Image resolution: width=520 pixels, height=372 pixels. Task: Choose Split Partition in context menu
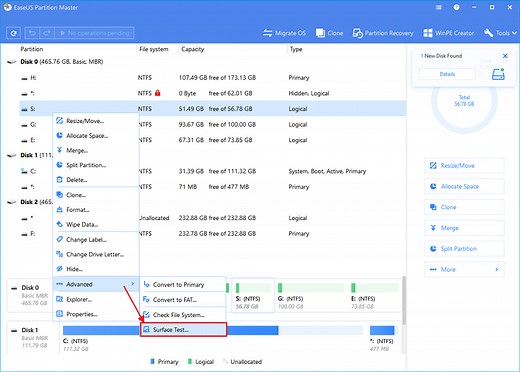pyautogui.click(x=96, y=165)
